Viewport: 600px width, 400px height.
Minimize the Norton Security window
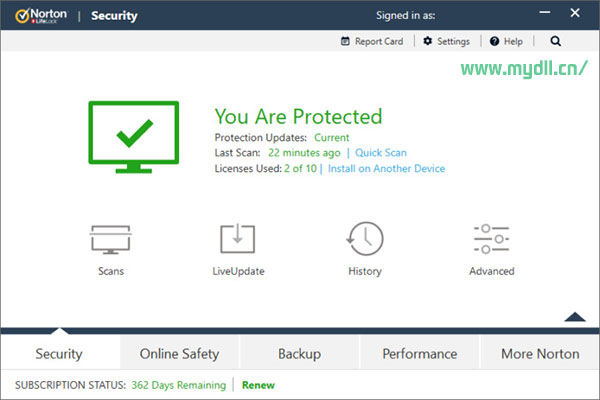(x=545, y=13)
